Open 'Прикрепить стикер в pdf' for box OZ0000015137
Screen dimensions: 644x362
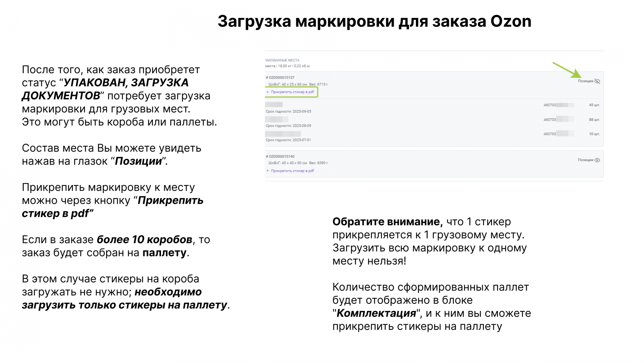(292, 92)
